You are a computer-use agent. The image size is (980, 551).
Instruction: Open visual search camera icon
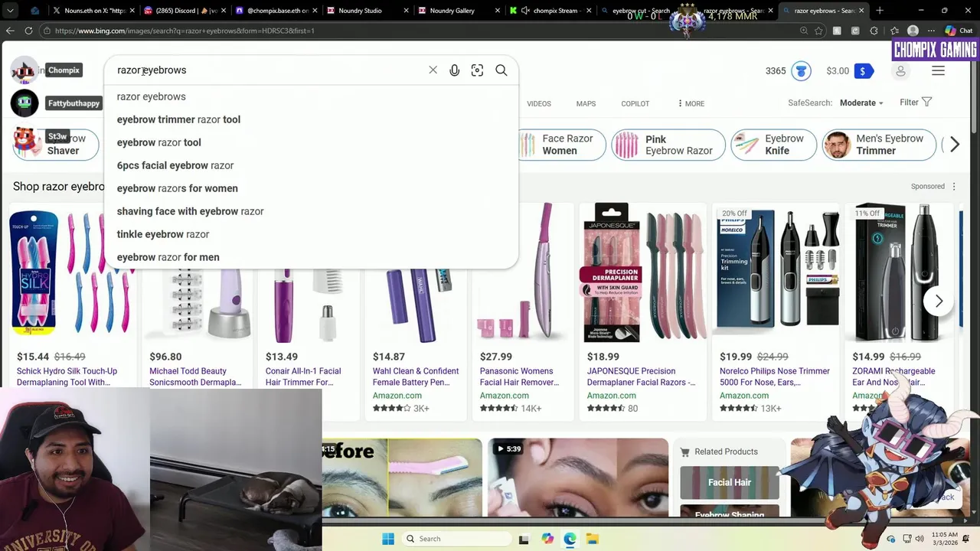[x=477, y=70]
